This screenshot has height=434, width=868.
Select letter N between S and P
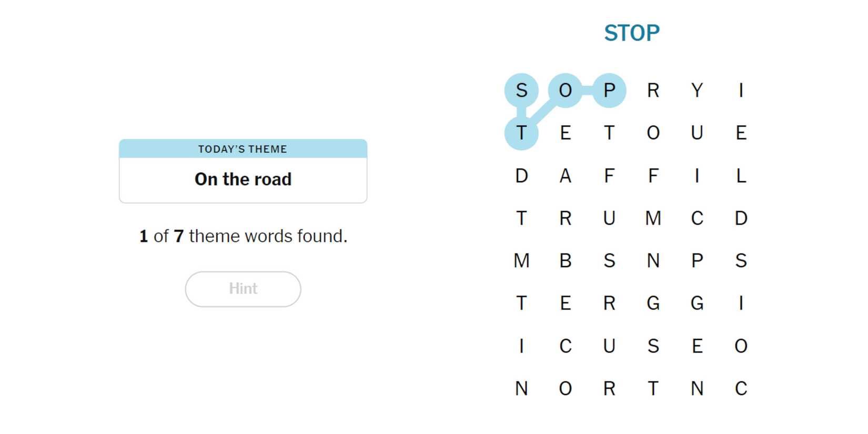pos(653,261)
